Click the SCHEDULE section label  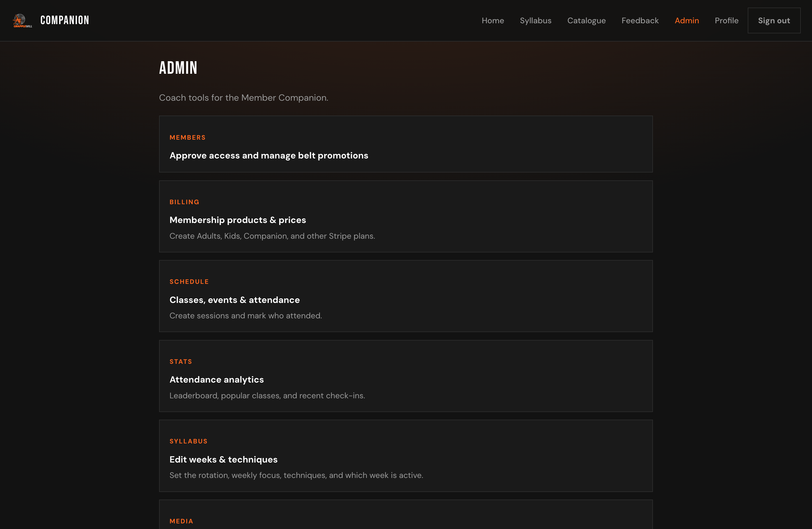[189, 282]
